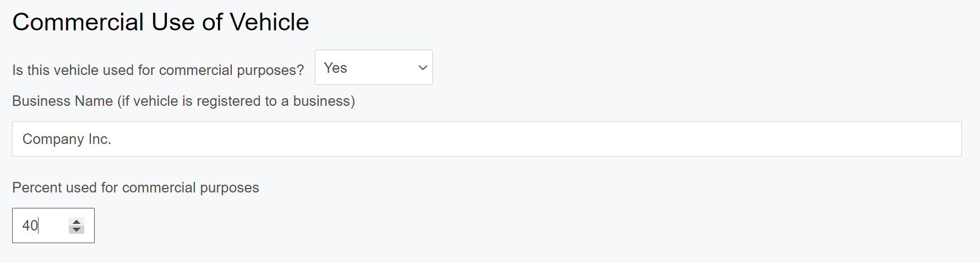Place cursor after the value 40
Image resolution: width=980 pixels, height=263 pixels.
point(39,226)
